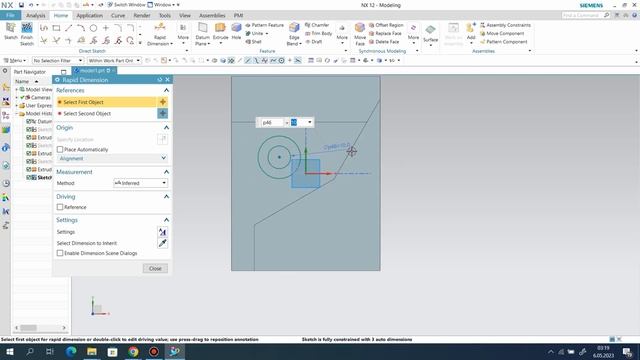Select the Circle sketch tool
640x360 pixels.
(x=93, y=28)
